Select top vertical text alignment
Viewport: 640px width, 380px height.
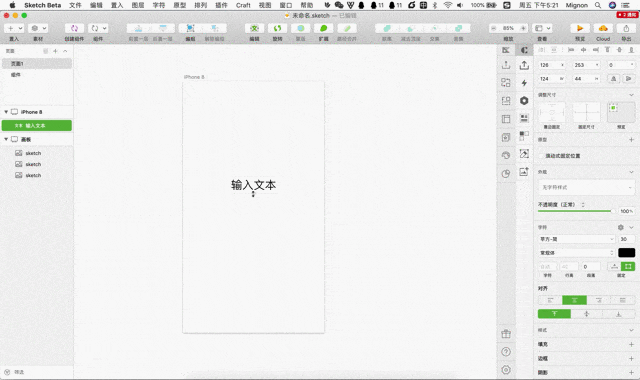tap(554, 314)
